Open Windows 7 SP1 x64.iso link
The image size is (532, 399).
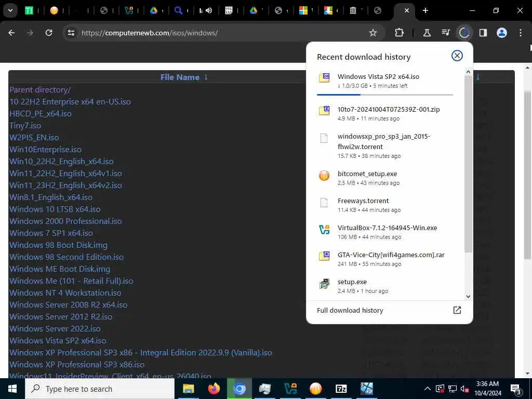pos(51,233)
